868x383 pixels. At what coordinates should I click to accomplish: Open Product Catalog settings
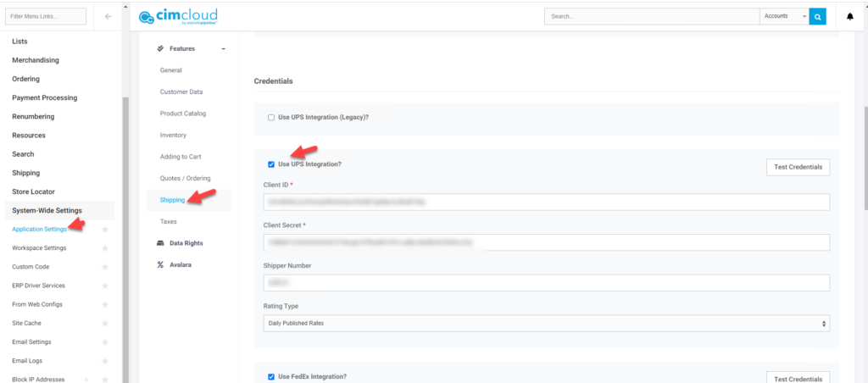(x=183, y=114)
